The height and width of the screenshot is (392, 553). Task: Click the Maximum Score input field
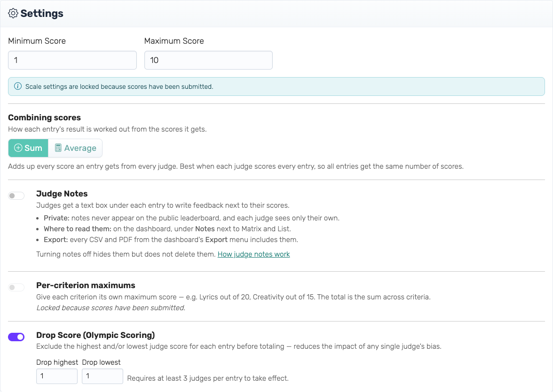coord(208,60)
